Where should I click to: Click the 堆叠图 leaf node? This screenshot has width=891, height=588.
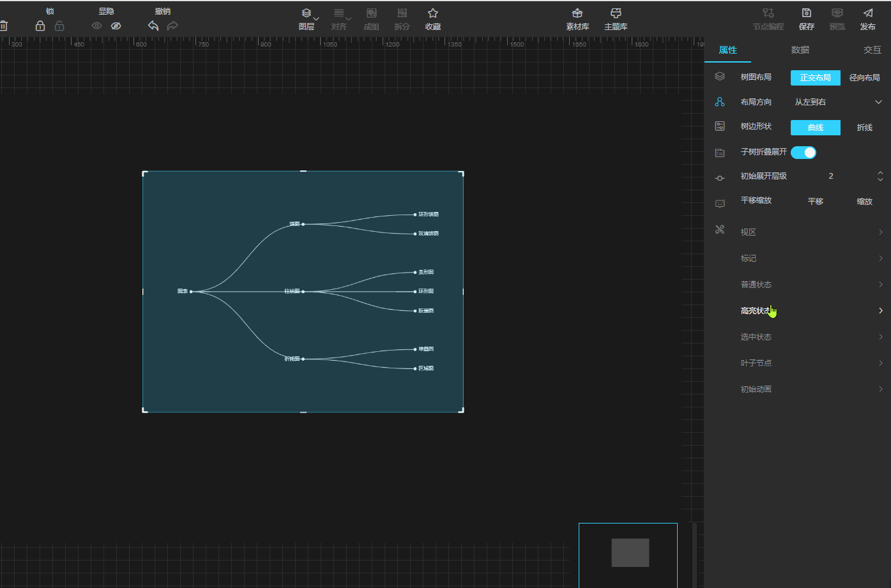pos(424,349)
